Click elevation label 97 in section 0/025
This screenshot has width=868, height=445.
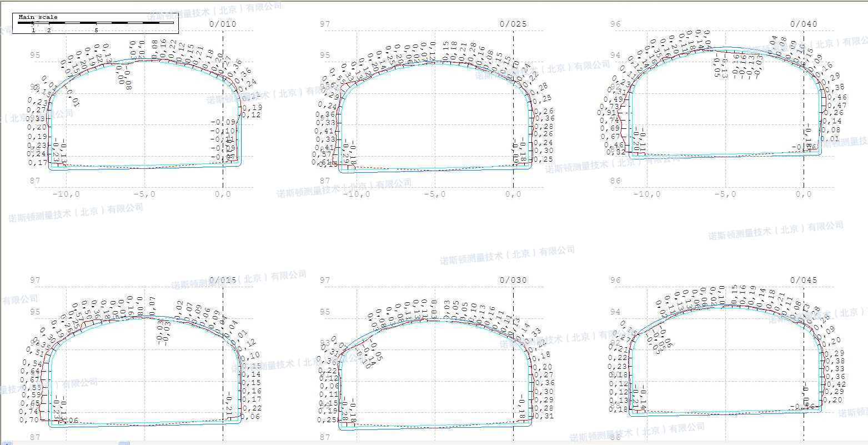point(325,24)
